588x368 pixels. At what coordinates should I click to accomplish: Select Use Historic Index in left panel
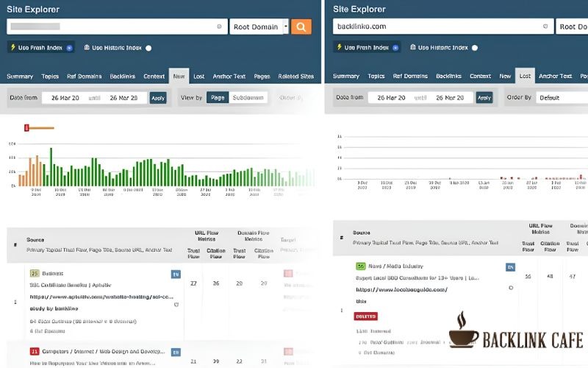pos(118,48)
